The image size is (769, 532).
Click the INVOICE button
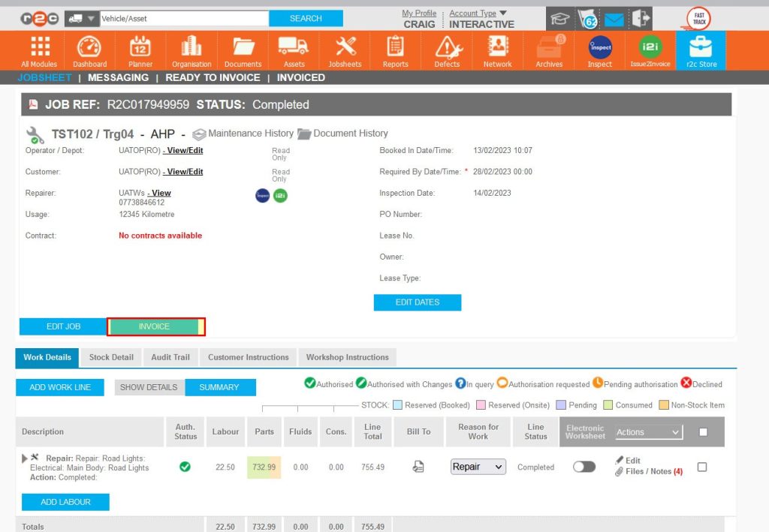coord(154,326)
